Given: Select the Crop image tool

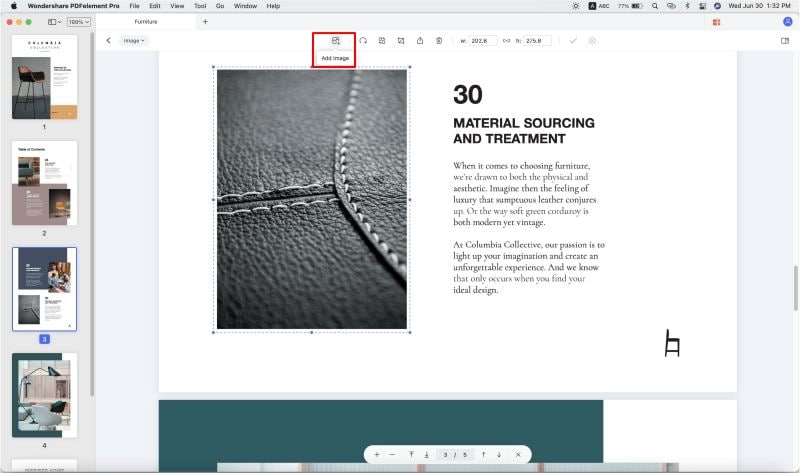Looking at the screenshot, I should (401, 41).
